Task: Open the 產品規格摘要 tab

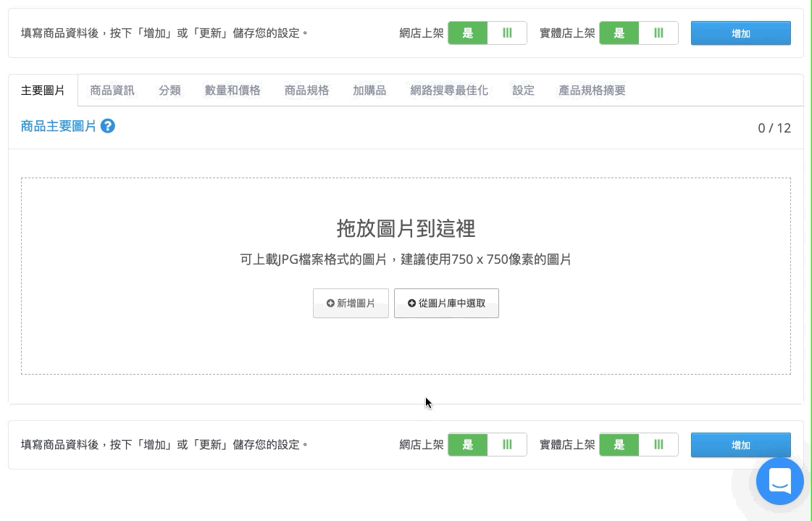Action: coord(592,90)
